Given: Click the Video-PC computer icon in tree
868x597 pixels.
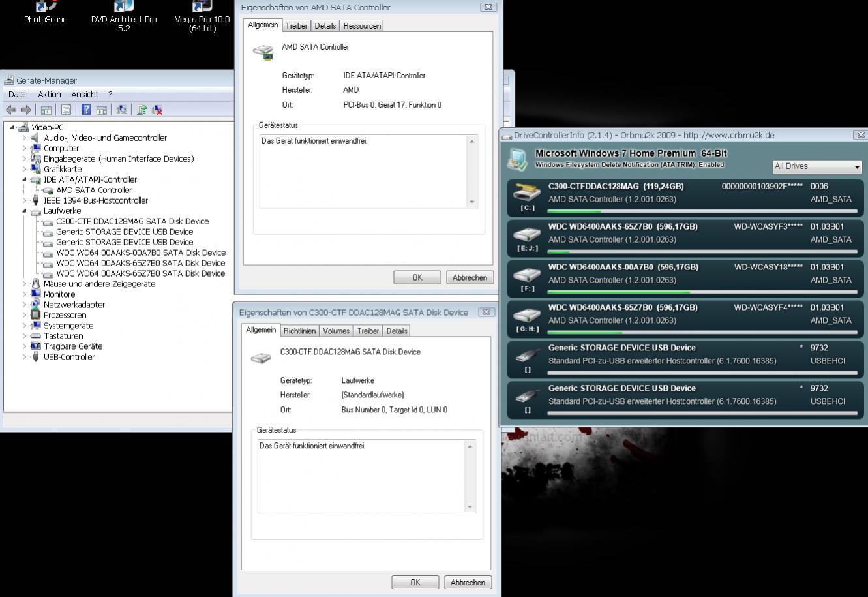Looking at the screenshot, I should (23, 127).
